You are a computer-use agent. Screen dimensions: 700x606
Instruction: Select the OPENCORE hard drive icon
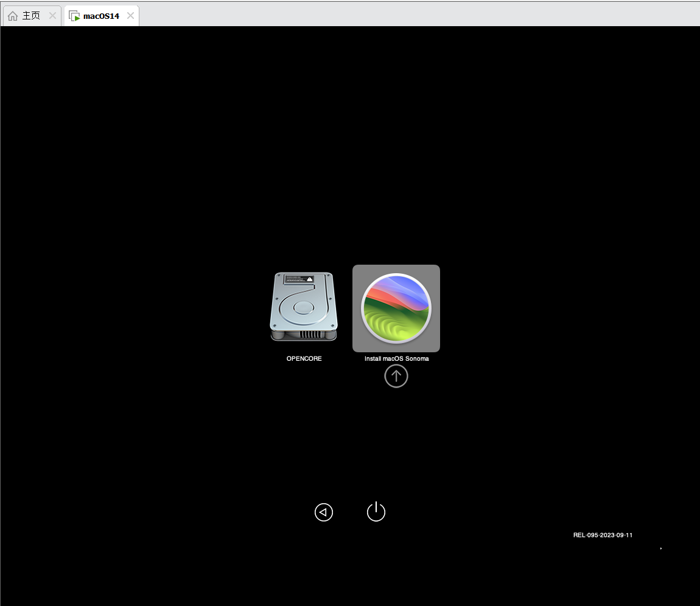click(304, 307)
